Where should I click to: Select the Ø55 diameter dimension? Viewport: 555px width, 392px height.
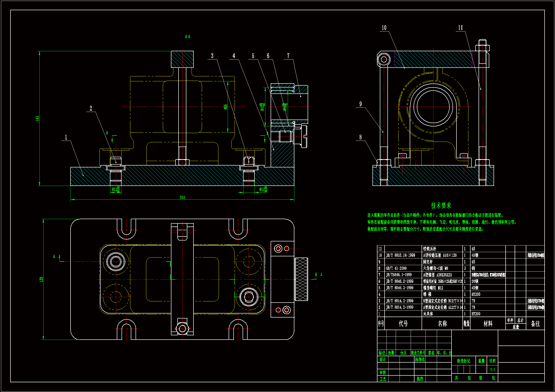point(226,107)
